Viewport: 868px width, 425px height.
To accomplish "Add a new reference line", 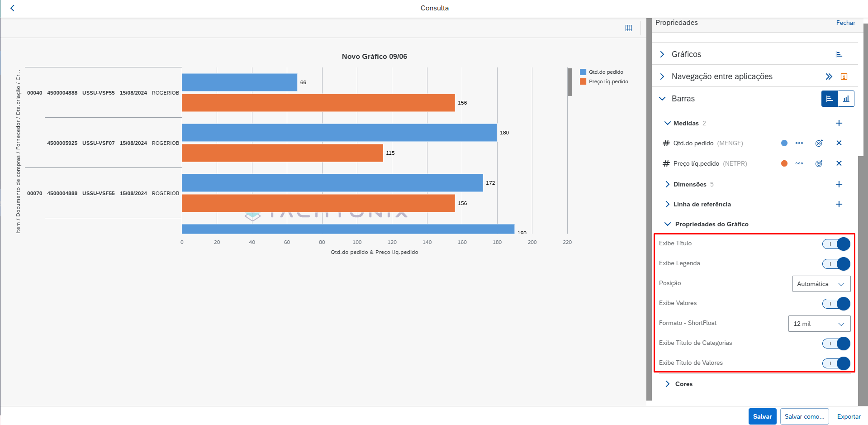I will (x=839, y=204).
